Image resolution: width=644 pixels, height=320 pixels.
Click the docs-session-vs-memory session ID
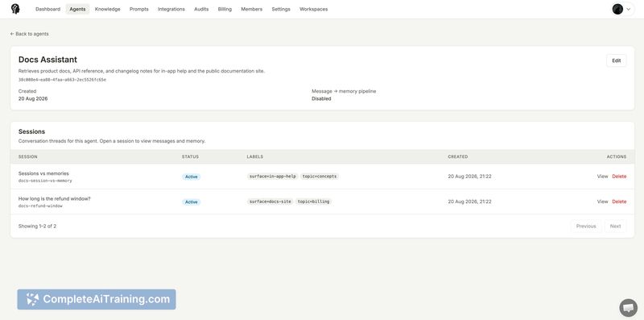(x=45, y=181)
